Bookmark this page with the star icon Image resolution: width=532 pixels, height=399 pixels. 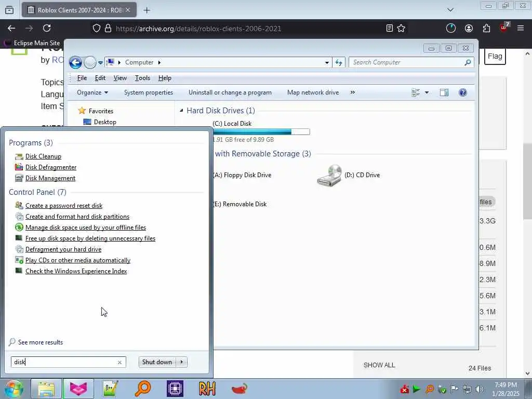[x=402, y=29]
